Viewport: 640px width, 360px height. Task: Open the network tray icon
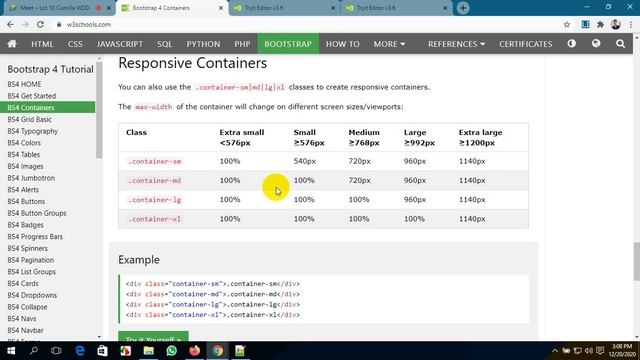(578, 351)
